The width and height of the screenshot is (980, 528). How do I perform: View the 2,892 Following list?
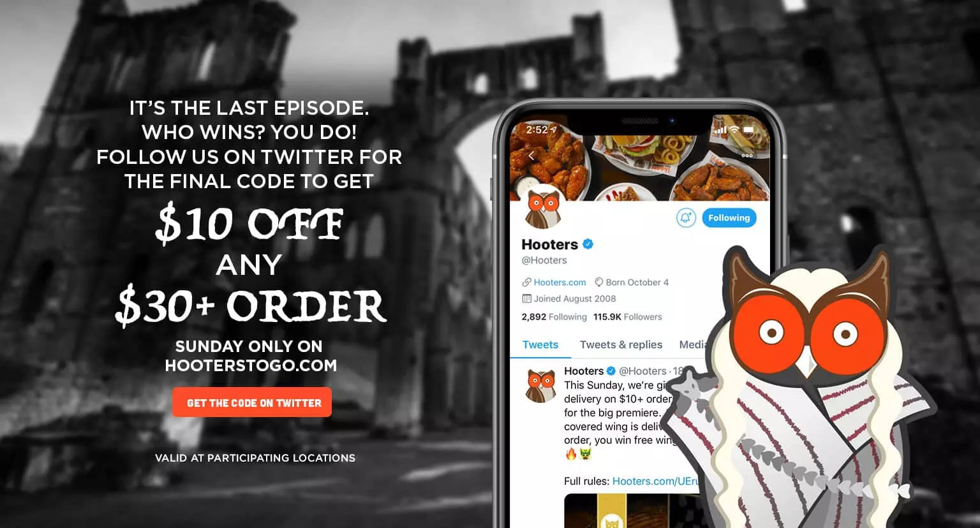coord(554,317)
